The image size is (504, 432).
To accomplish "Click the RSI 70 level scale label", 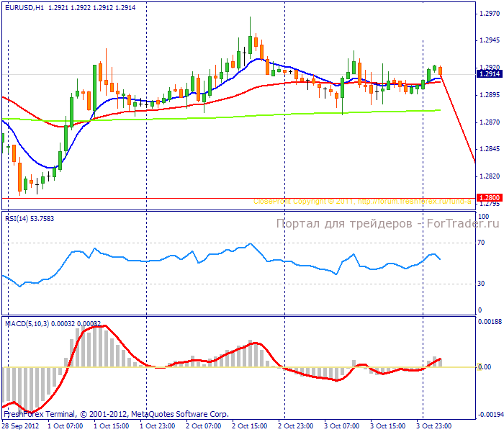I will [x=481, y=243].
